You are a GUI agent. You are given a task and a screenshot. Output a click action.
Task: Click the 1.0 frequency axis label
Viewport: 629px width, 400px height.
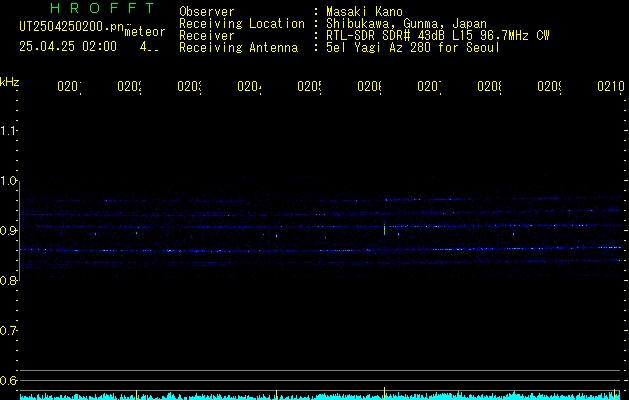click(8, 181)
